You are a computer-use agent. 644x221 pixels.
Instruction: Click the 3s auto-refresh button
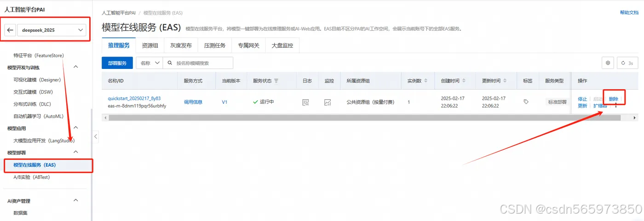pyautogui.click(x=627, y=63)
